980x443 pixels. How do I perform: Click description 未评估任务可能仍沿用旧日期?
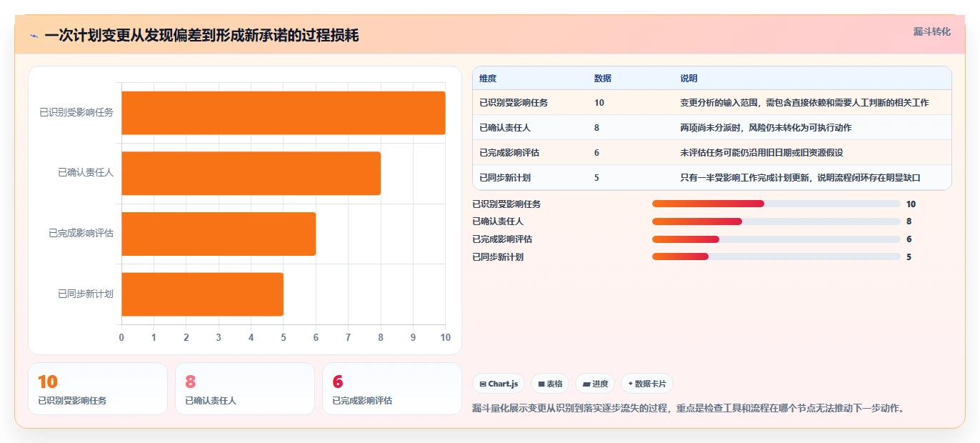761,153
